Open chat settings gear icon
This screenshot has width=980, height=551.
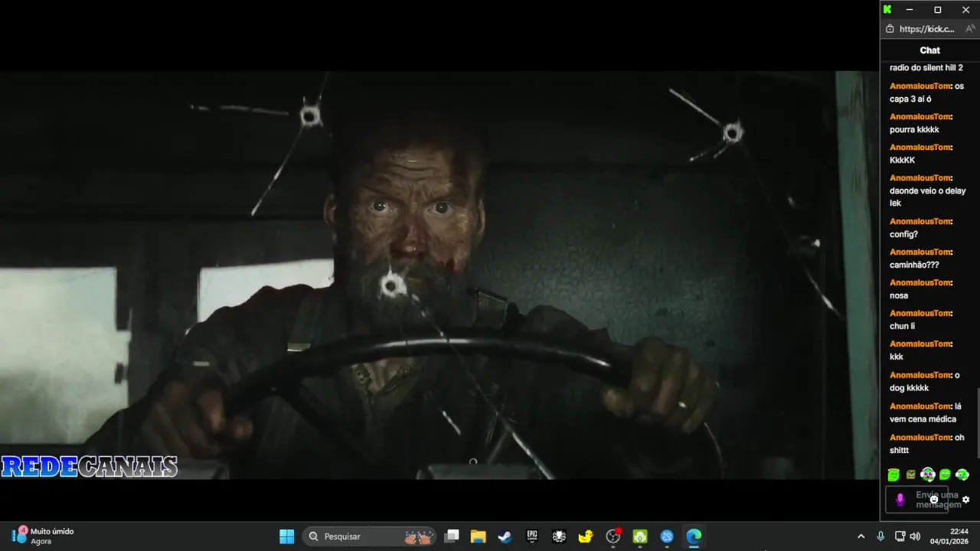[x=965, y=500]
